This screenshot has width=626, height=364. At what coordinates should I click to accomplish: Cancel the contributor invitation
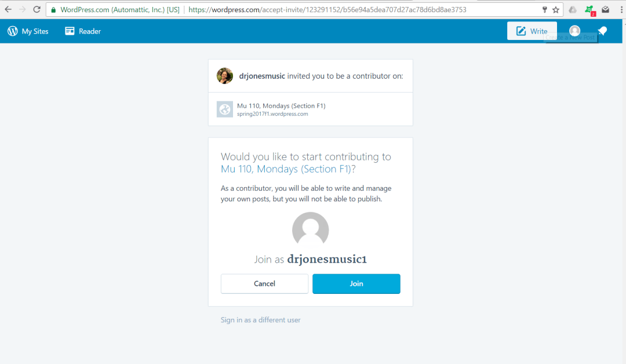(x=264, y=284)
